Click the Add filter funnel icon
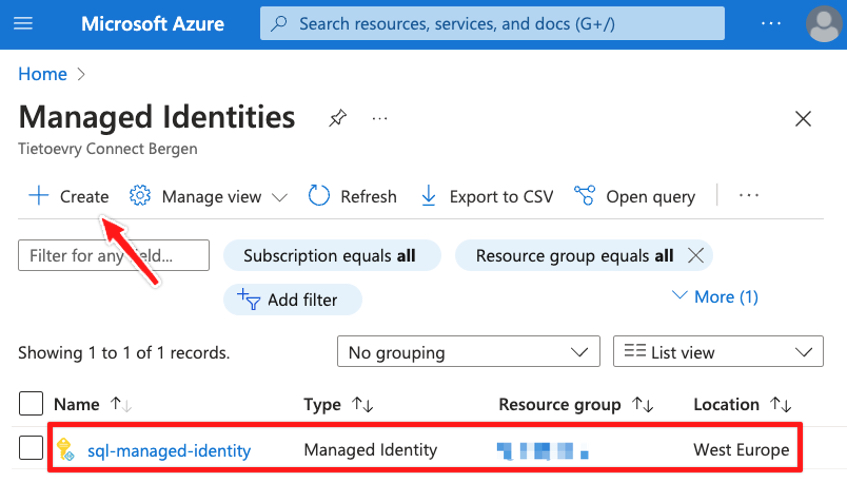The image size is (847, 494). point(249,299)
